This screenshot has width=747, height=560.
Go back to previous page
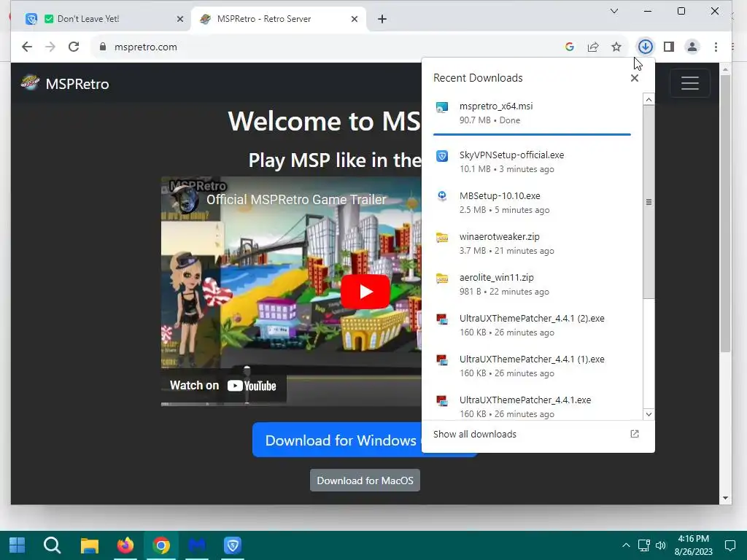coord(27,47)
